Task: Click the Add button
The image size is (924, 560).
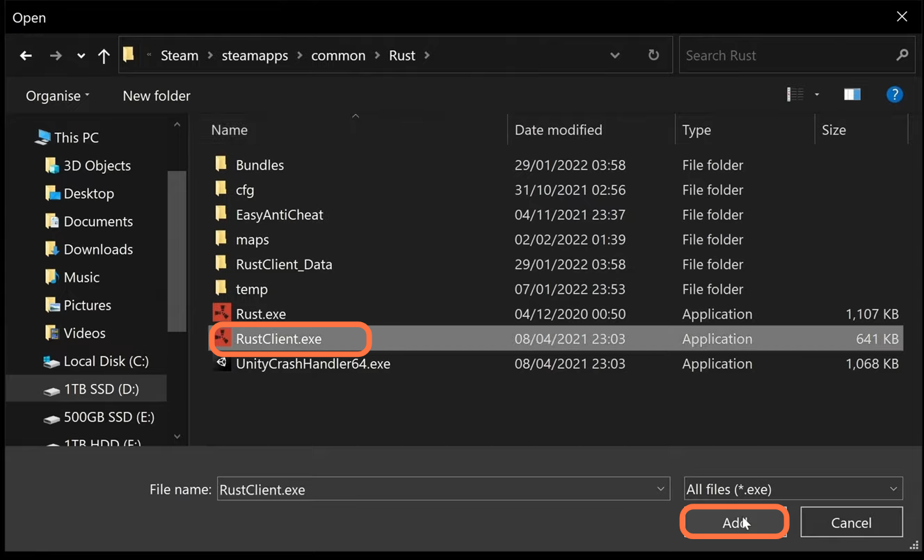Action: 734,522
